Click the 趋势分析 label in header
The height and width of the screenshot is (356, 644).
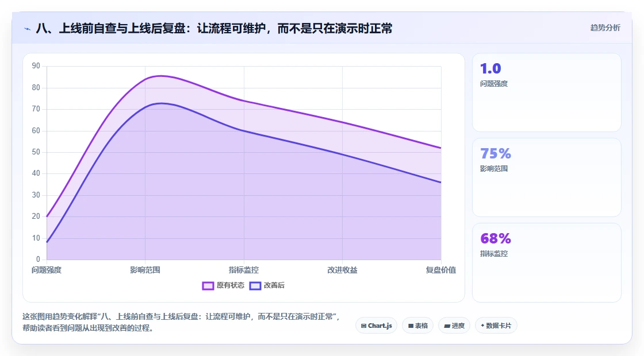(x=605, y=28)
